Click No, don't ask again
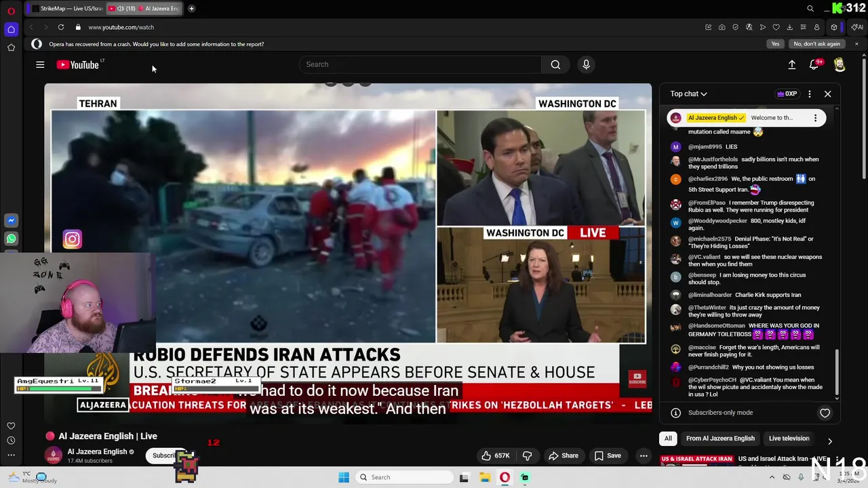 click(x=816, y=44)
